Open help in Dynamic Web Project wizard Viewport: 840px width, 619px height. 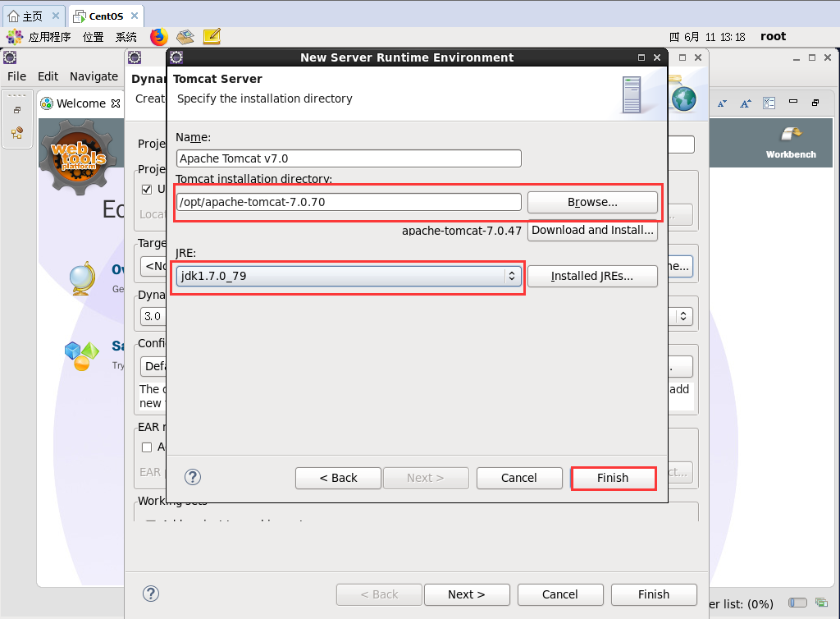pyautogui.click(x=151, y=594)
